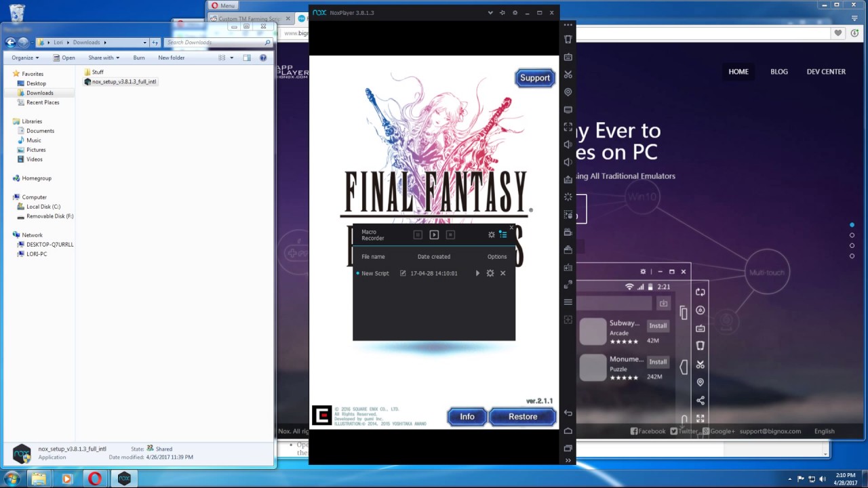Image resolution: width=868 pixels, height=488 pixels.
Task: Click BLOG on the Nox website
Action: click(779, 71)
